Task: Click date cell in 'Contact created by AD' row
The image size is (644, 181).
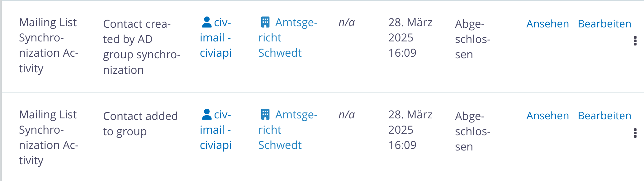Action: tap(410, 38)
